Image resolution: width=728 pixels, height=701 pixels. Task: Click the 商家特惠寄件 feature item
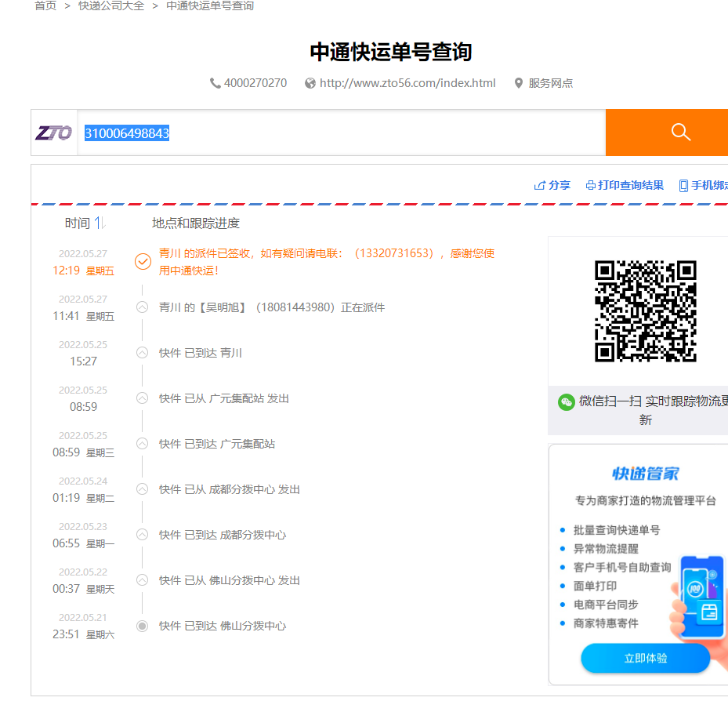pos(606,623)
